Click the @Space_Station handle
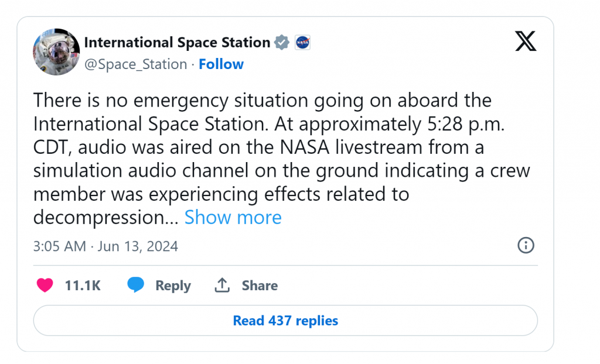This screenshot has height=364, width=600. coord(136,64)
